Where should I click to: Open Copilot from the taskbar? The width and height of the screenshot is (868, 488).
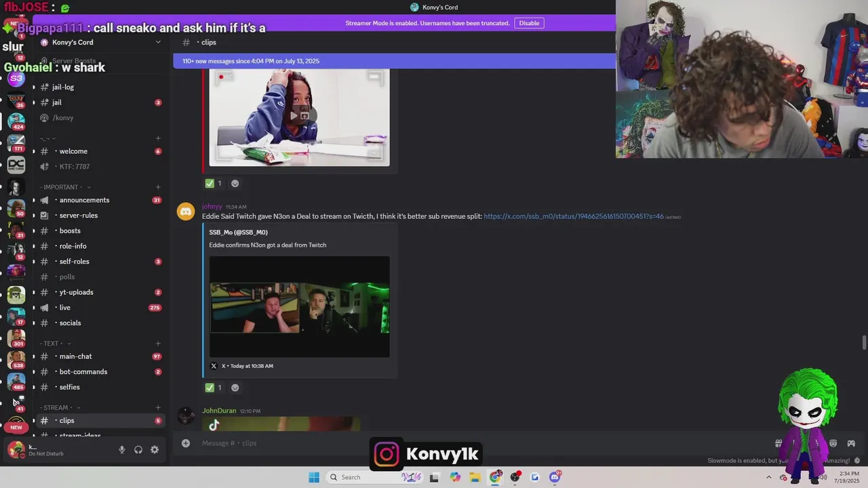click(x=455, y=477)
